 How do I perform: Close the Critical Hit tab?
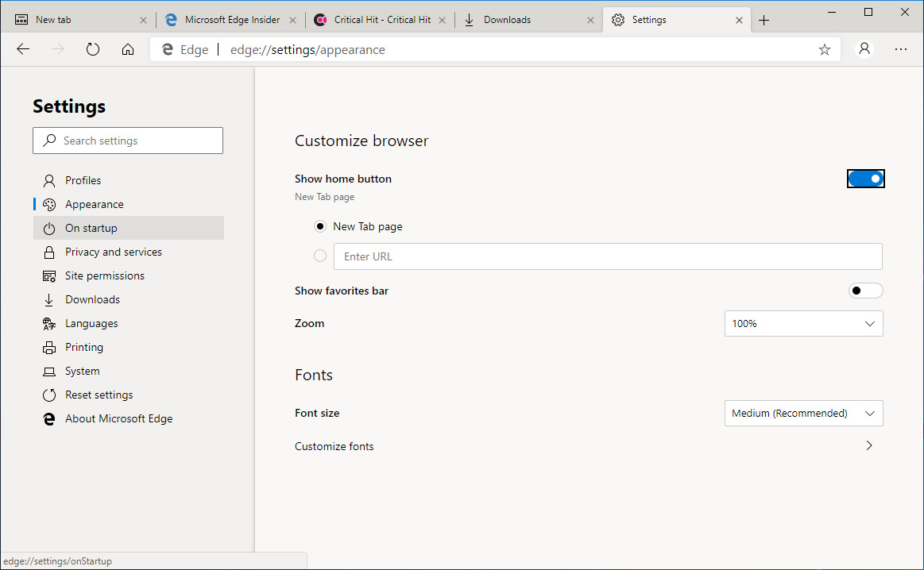pyautogui.click(x=442, y=20)
